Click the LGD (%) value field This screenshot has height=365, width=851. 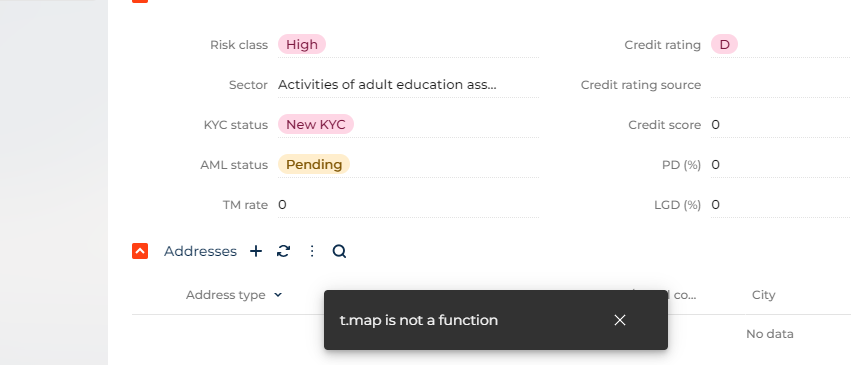pos(780,204)
